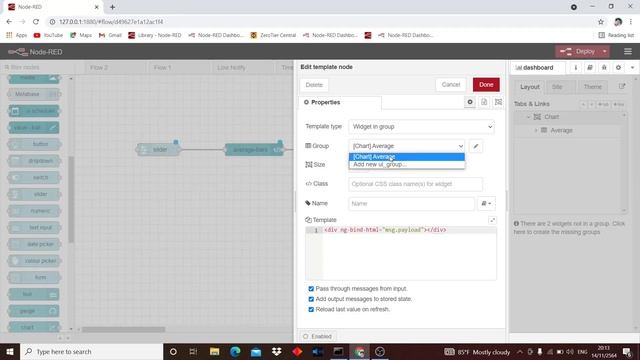Edit the group with pencil icon
640x360 pixels.
pyautogui.click(x=476, y=146)
